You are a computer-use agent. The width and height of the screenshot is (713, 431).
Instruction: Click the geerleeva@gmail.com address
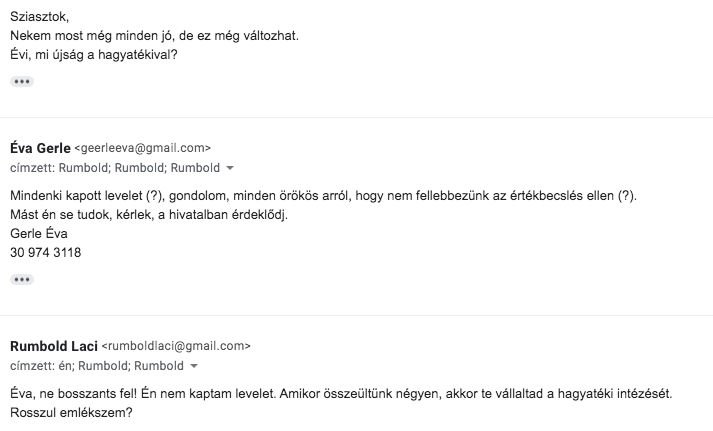point(143,148)
